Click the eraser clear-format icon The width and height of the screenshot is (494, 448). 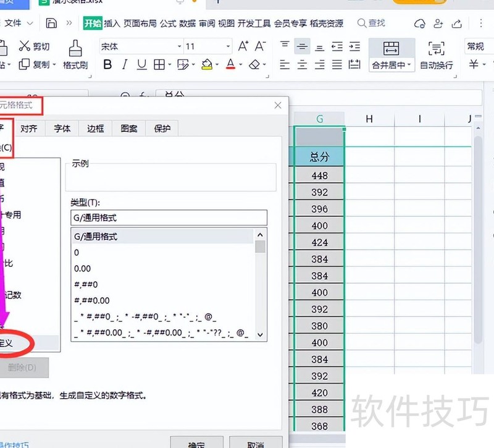(254, 65)
